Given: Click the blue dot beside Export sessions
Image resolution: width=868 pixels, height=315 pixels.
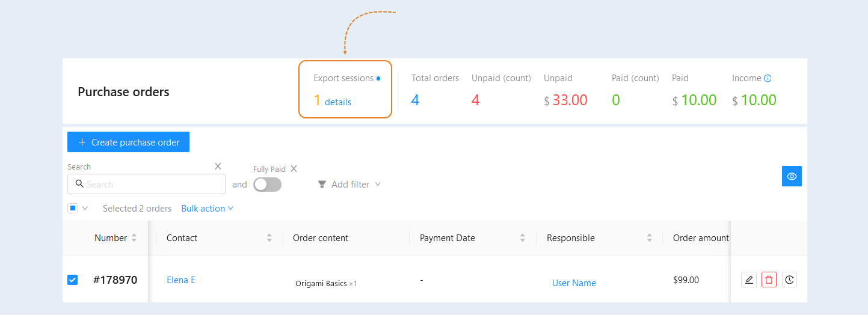Looking at the screenshot, I should tap(378, 78).
